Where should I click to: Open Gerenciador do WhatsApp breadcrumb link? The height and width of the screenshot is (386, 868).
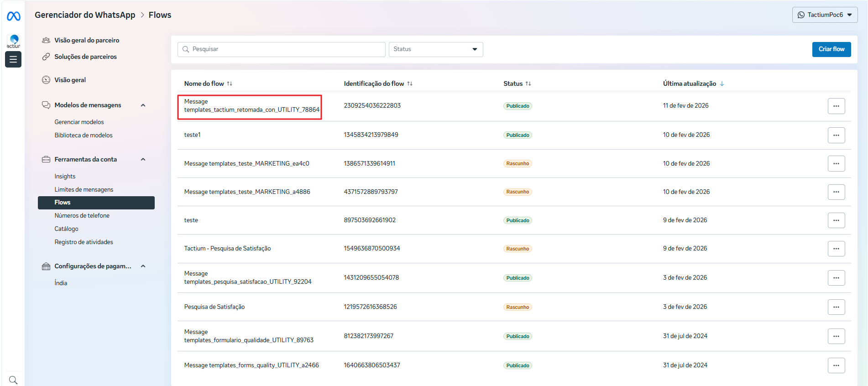pyautogui.click(x=85, y=15)
